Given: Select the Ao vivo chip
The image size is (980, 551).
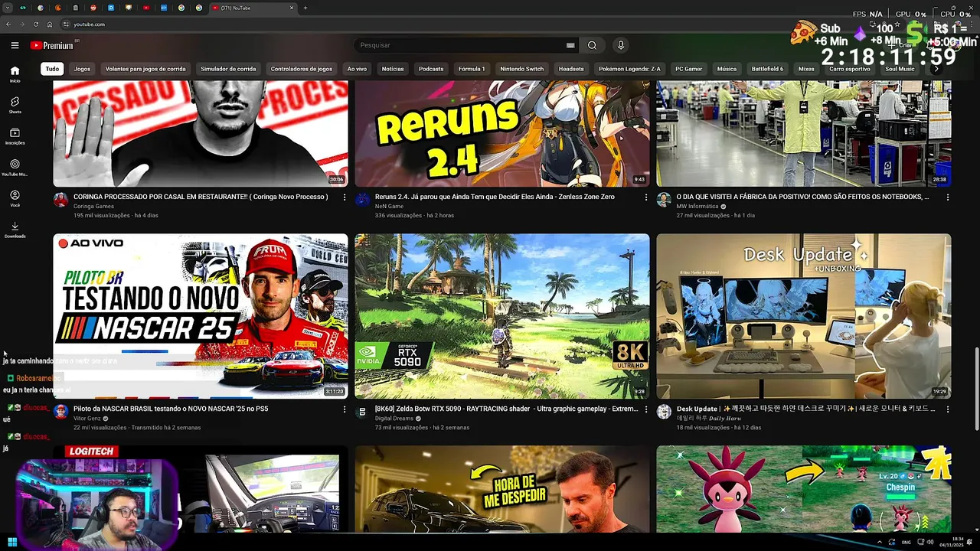Looking at the screenshot, I should click(357, 69).
